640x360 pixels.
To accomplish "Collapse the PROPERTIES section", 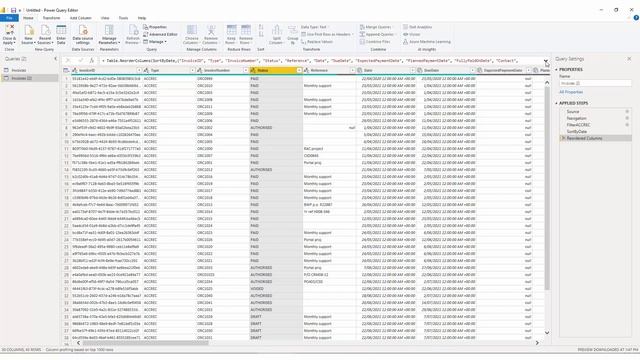I will click(x=556, y=69).
